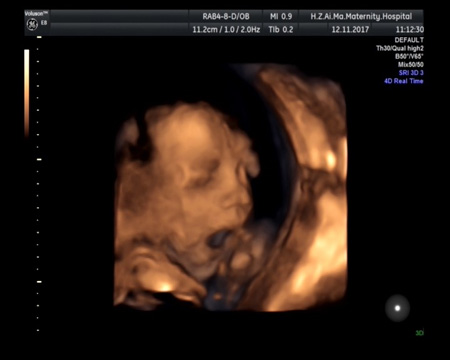Click the MI 0.9 readout
This screenshot has height=360, width=450.
pos(281,16)
